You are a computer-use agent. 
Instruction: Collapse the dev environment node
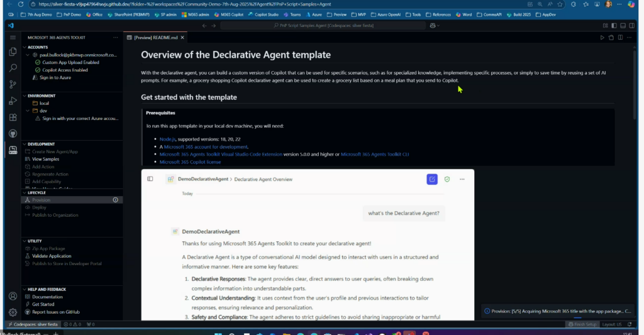tap(28, 111)
